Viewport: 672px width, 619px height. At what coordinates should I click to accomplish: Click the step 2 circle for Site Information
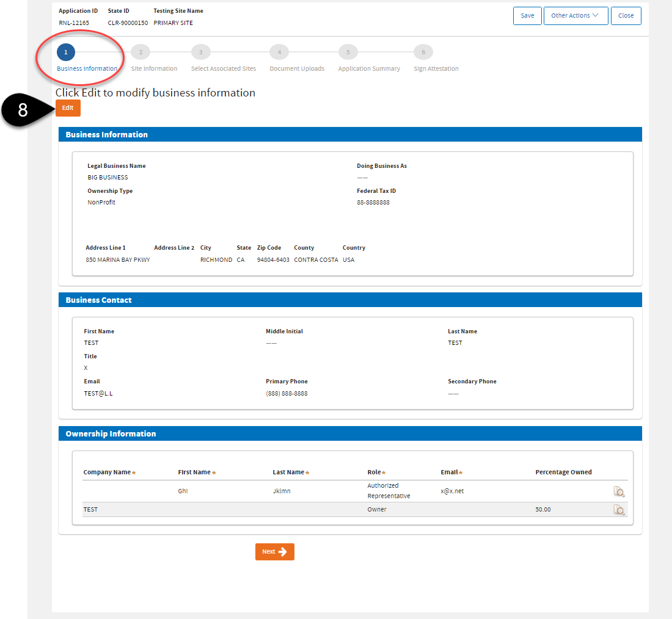pyautogui.click(x=140, y=52)
